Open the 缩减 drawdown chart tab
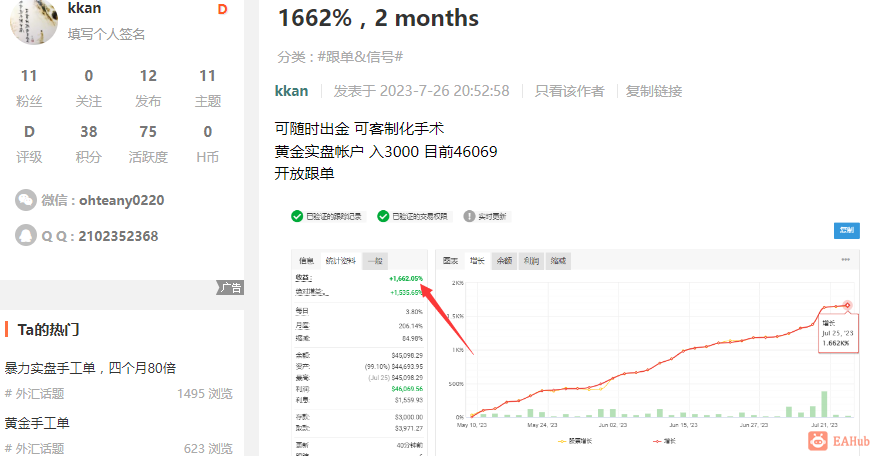This screenshot has width=879, height=456. [558, 260]
